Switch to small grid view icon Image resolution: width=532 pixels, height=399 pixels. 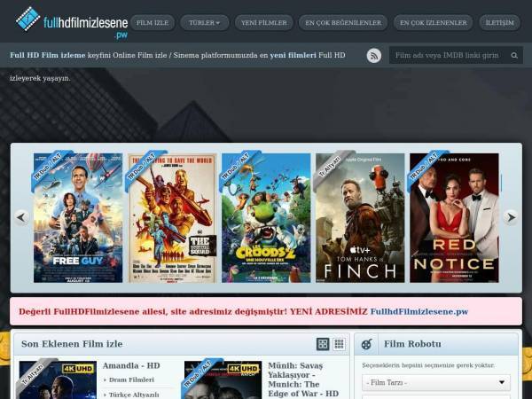click(339, 344)
